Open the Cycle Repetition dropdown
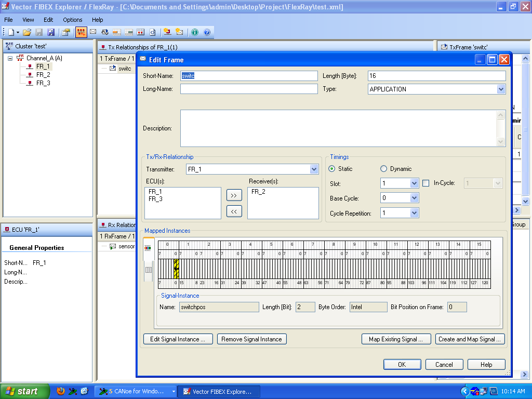Image resolution: width=532 pixels, height=399 pixels. point(414,213)
